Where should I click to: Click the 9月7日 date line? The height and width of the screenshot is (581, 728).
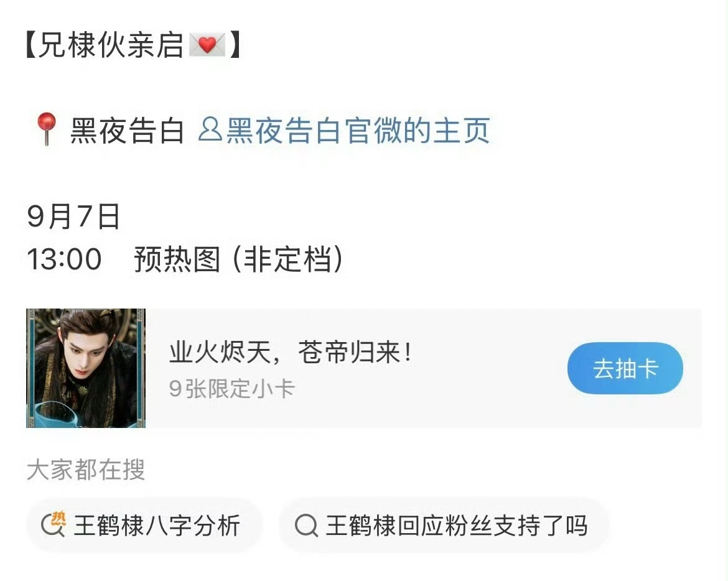73,216
